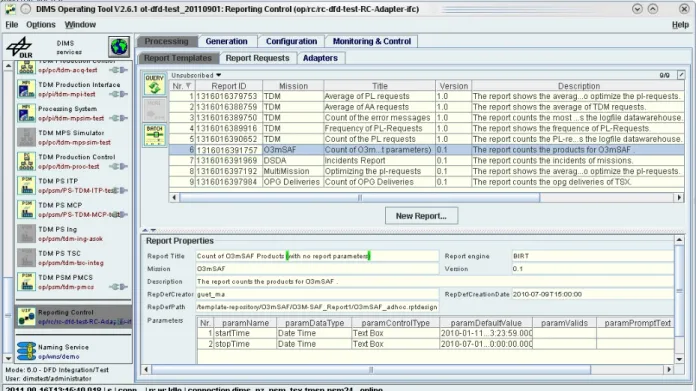The width and height of the screenshot is (696, 391).
Task: Click the services list vertical scrollbar thumb
Action: click(8, 316)
